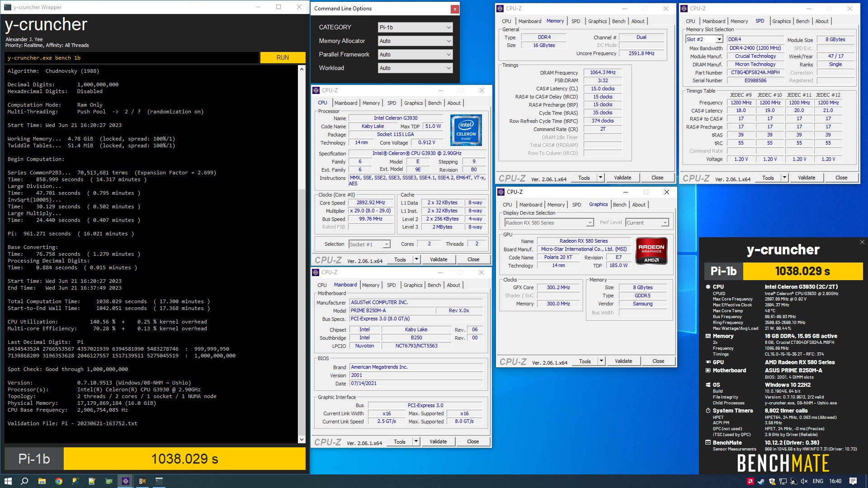
Task: Open the Windows Security tray icon
Action: [x=772, y=481]
